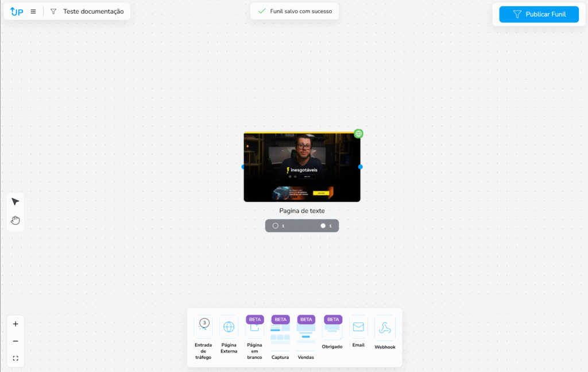Viewport: 588px width, 372px height.
Task: Select the arrow pointer tool
Action: coord(16,202)
